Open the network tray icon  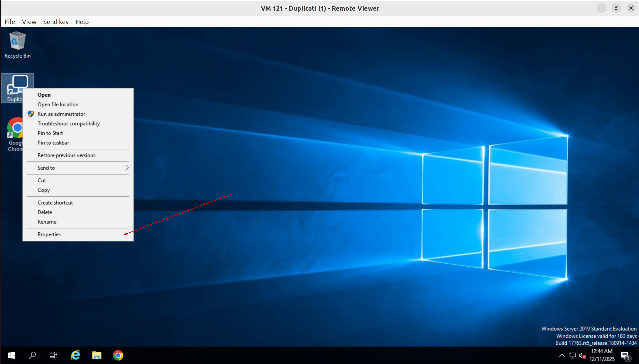click(x=572, y=356)
